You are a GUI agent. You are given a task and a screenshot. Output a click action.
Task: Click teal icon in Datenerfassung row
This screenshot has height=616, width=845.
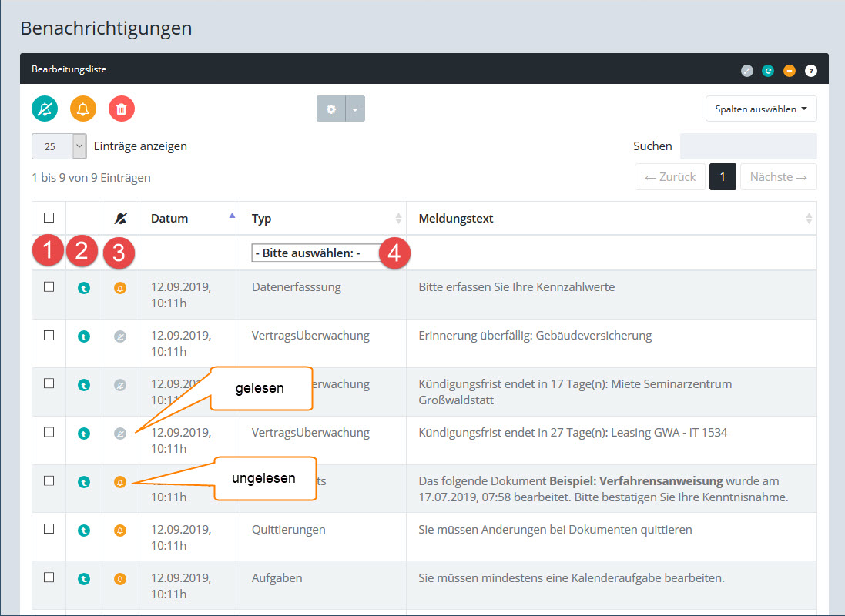(x=84, y=288)
